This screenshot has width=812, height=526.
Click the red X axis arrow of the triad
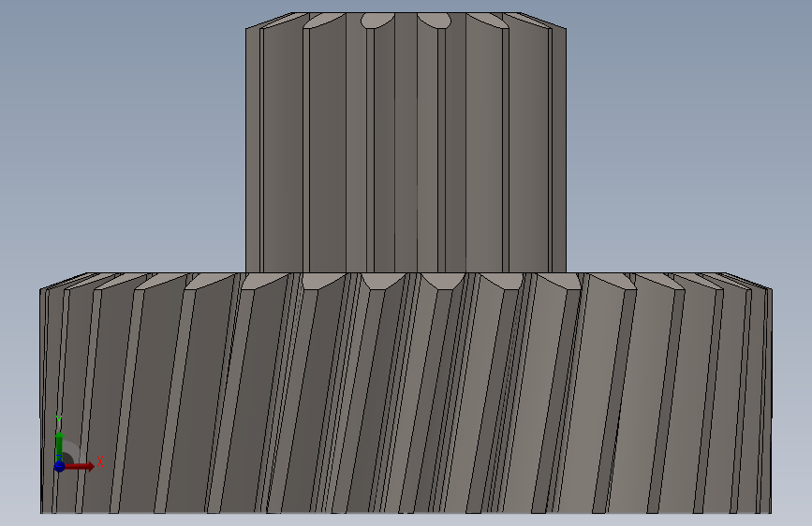(x=79, y=466)
